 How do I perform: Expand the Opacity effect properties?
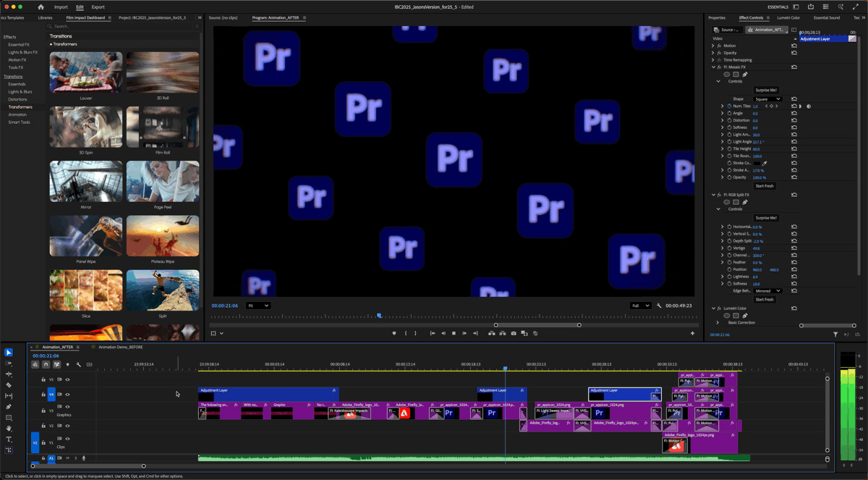[712, 53]
